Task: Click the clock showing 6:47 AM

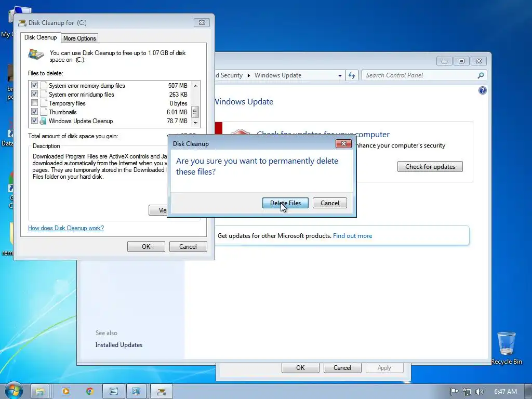Action: 505,392
